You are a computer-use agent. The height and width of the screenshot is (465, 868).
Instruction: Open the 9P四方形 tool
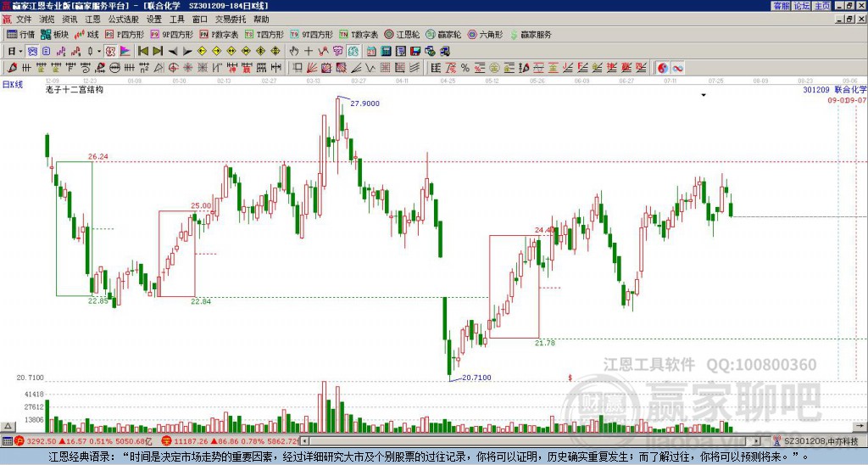(171, 34)
